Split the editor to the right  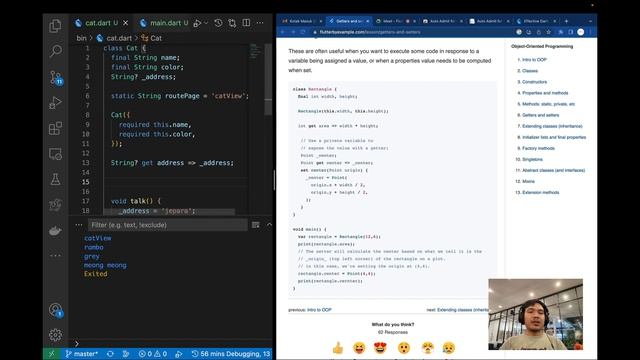[246, 23]
